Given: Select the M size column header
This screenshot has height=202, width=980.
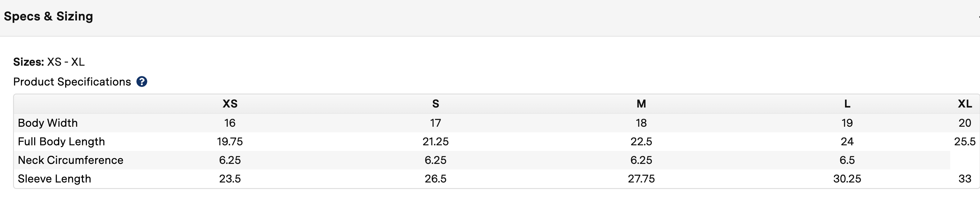Looking at the screenshot, I should click(x=641, y=104).
